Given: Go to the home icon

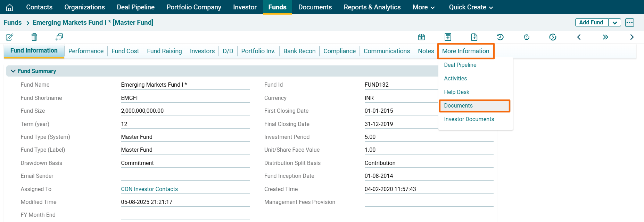Looking at the screenshot, I should point(10,7).
